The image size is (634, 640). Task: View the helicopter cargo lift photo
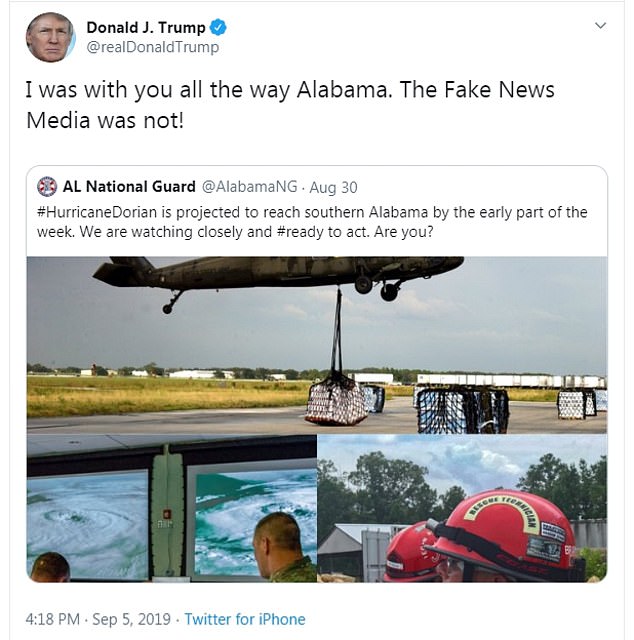[317, 345]
